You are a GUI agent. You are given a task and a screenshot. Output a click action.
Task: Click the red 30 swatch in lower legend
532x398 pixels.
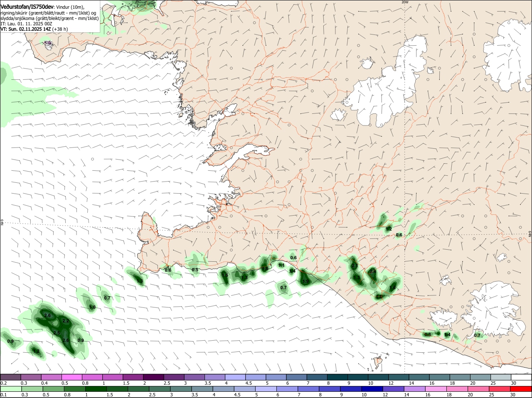click(521, 389)
